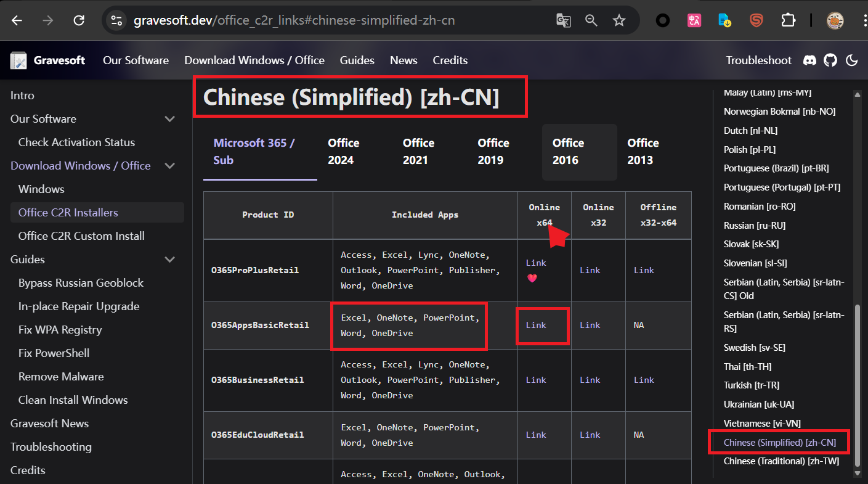
Task: Click Online x64 Link for O365EduCloudRetail
Action: coord(536,435)
